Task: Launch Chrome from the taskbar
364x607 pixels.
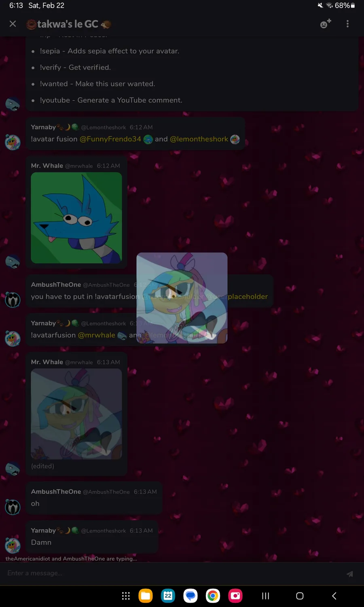Action: [213, 596]
